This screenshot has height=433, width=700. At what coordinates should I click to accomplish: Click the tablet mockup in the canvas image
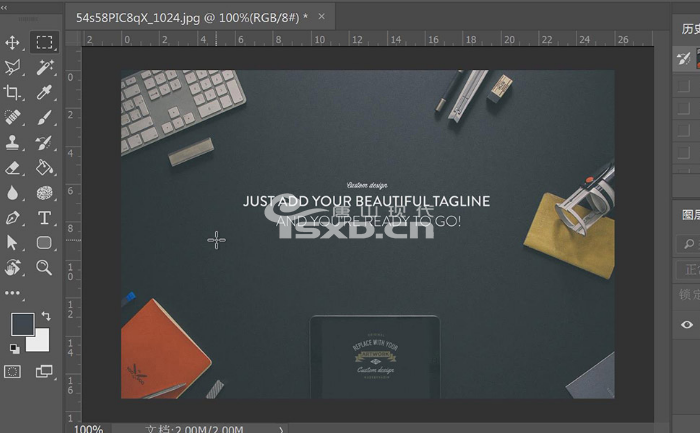(375, 357)
